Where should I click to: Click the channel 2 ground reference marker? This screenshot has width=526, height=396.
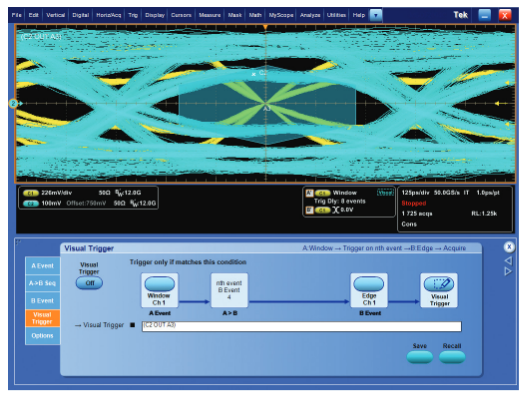[13, 103]
